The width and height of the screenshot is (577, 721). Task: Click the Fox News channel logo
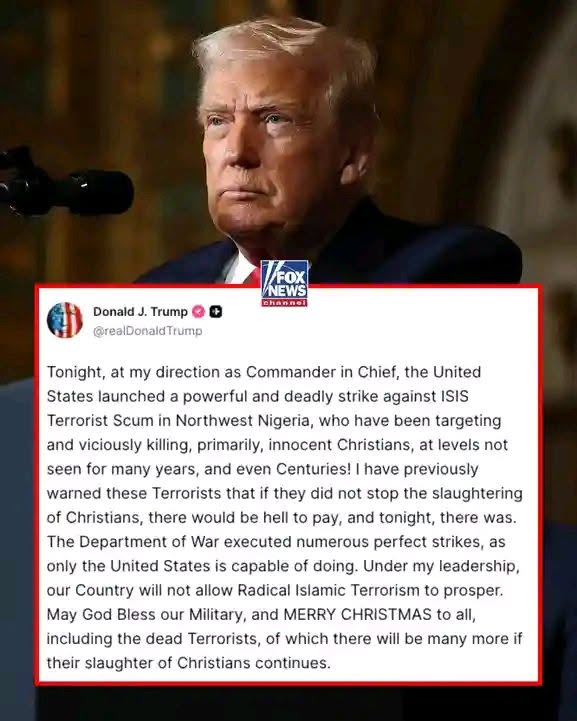[x=284, y=283]
